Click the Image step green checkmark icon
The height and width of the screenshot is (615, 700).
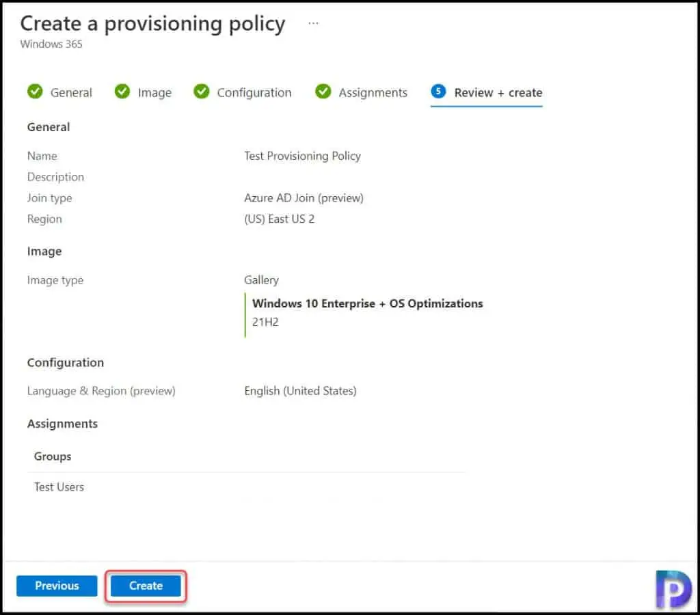click(x=122, y=92)
